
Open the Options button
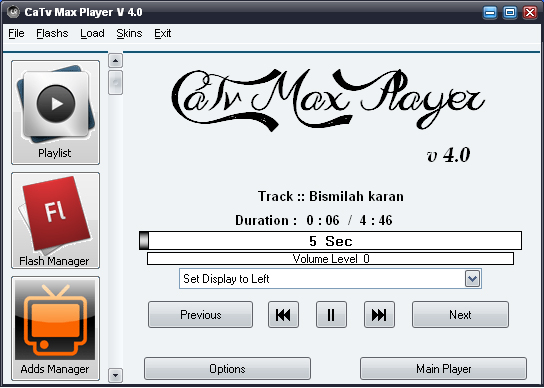click(x=227, y=369)
